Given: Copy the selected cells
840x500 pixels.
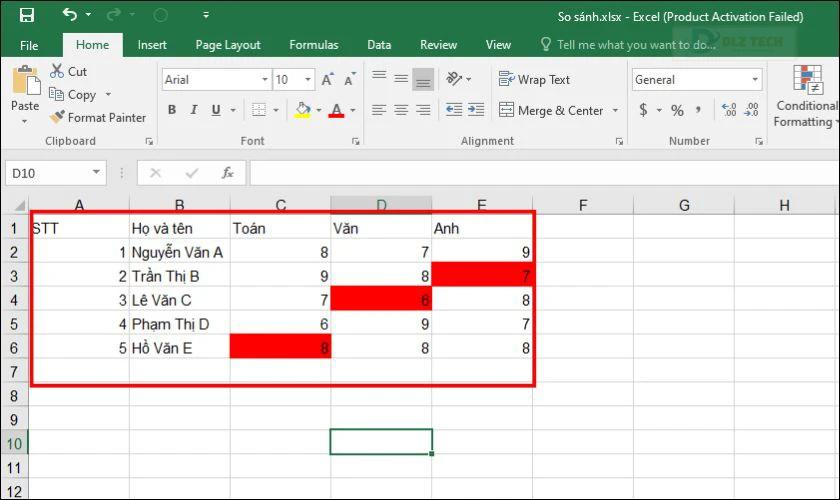Looking at the screenshot, I should pos(73,94).
